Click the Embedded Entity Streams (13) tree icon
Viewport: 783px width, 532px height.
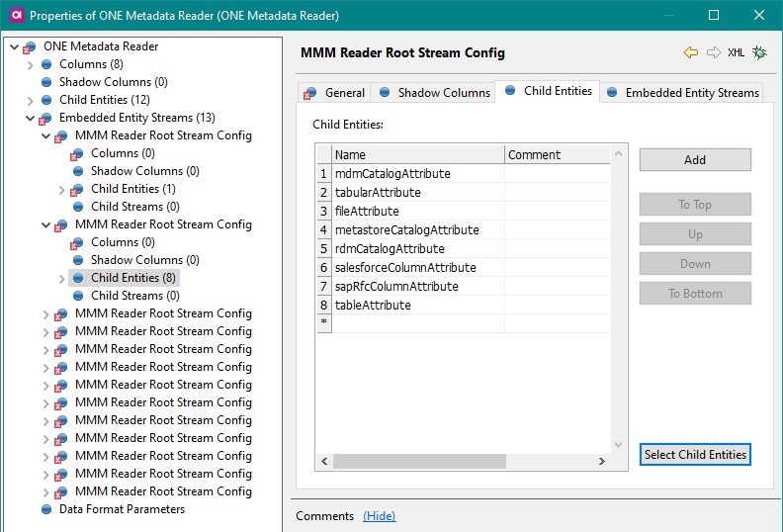coord(46,118)
